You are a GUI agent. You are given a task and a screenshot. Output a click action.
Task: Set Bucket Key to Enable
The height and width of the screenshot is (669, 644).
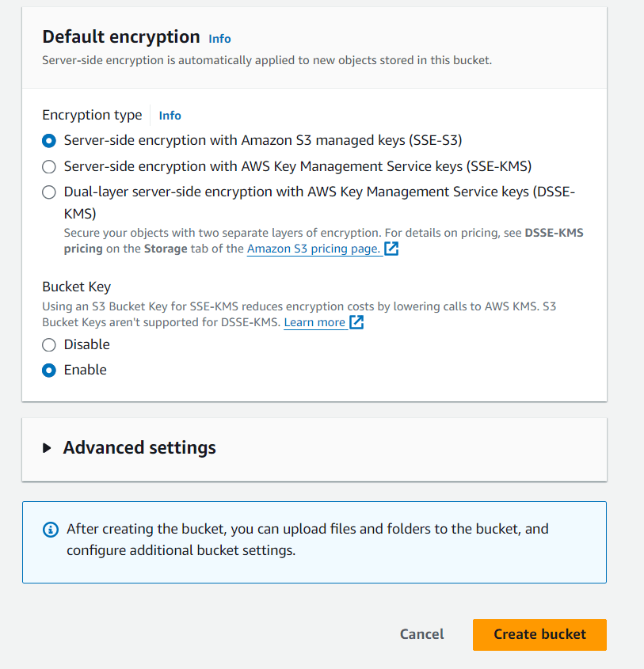[49, 370]
